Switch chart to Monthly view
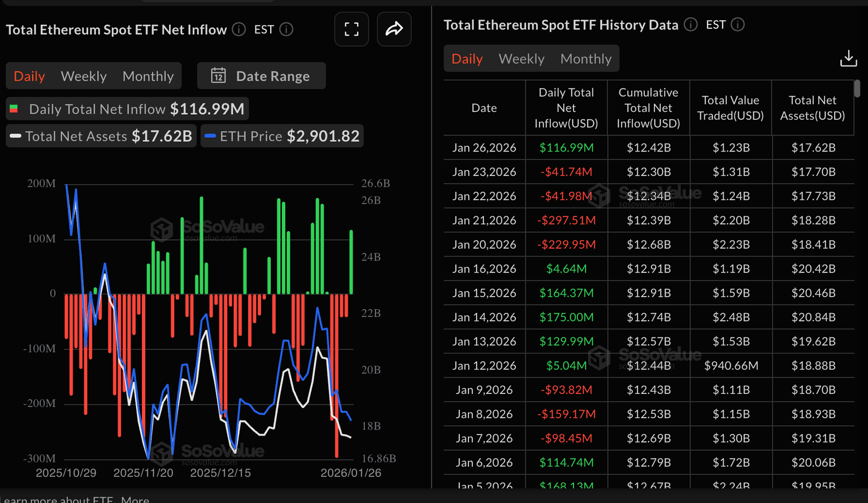The image size is (868, 503). pyautogui.click(x=148, y=76)
